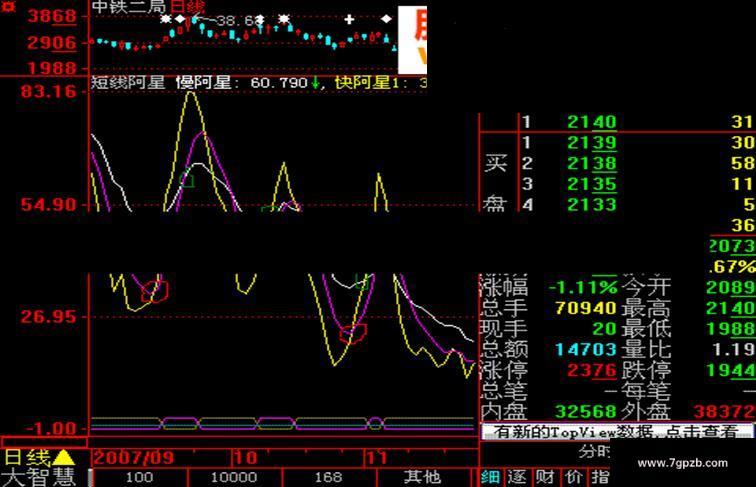Click the 涨幅 value -1.11%

click(x=583, y=287)
